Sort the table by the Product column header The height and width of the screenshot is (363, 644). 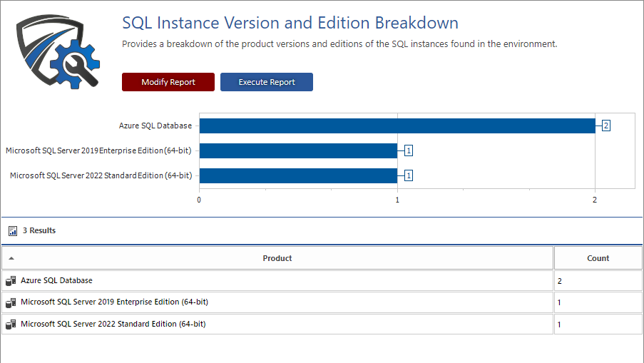(277, 258)
